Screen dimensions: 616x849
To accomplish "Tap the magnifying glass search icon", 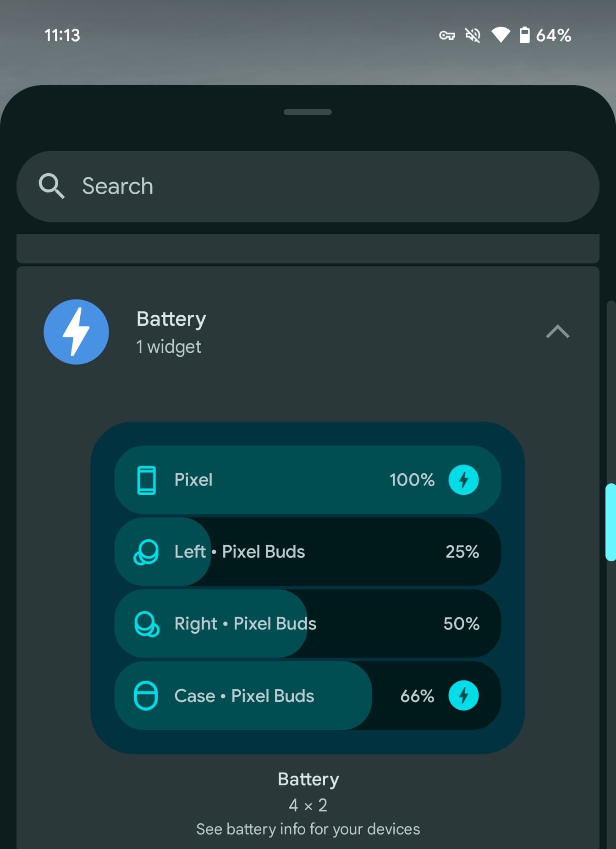I will pyautogui.click(x=51, y=186).
